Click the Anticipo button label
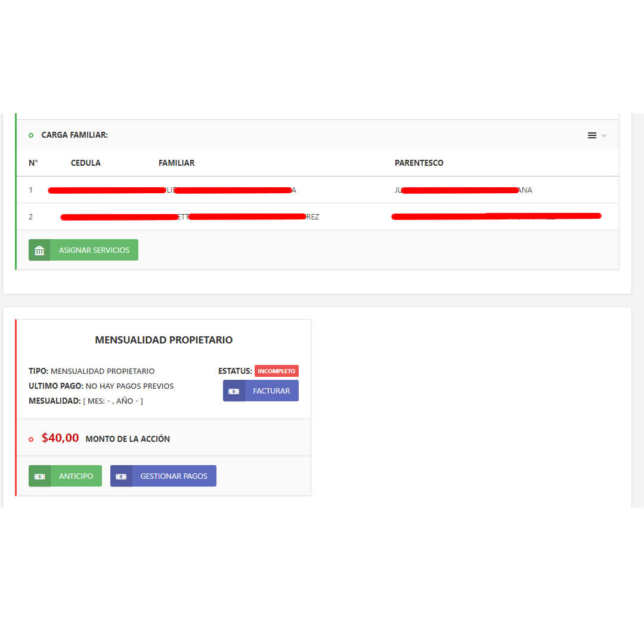The image size is (644, 644). click(76, 476)
